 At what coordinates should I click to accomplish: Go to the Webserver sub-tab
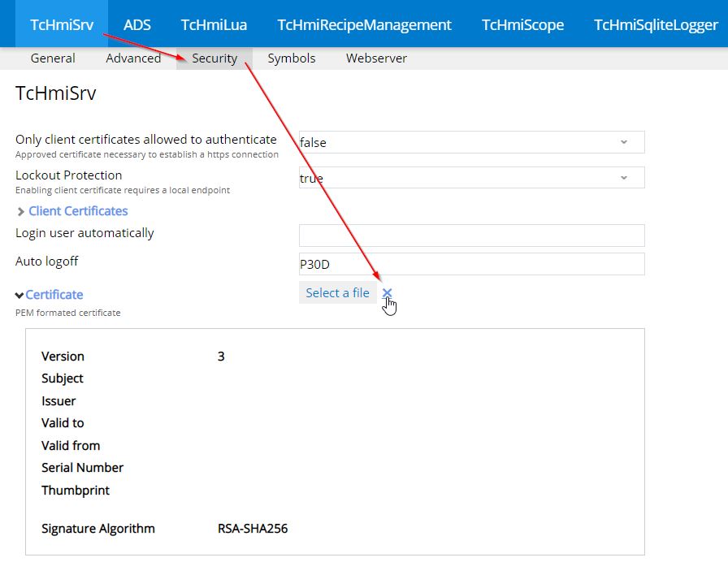click(x=376, y=58)
